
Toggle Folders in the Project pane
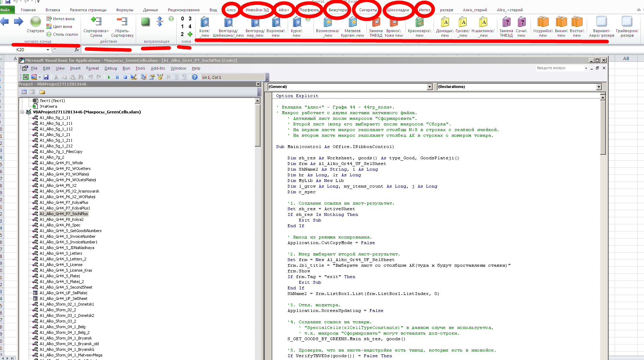point(42,92)
